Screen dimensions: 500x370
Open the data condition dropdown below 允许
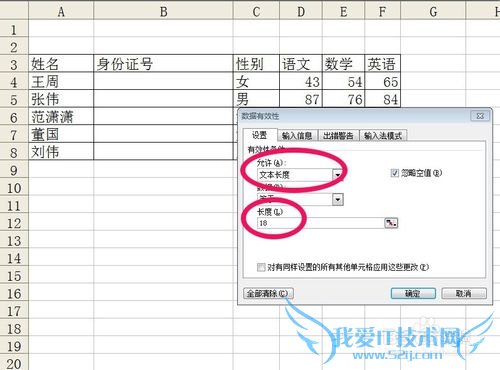pos(338,199)
